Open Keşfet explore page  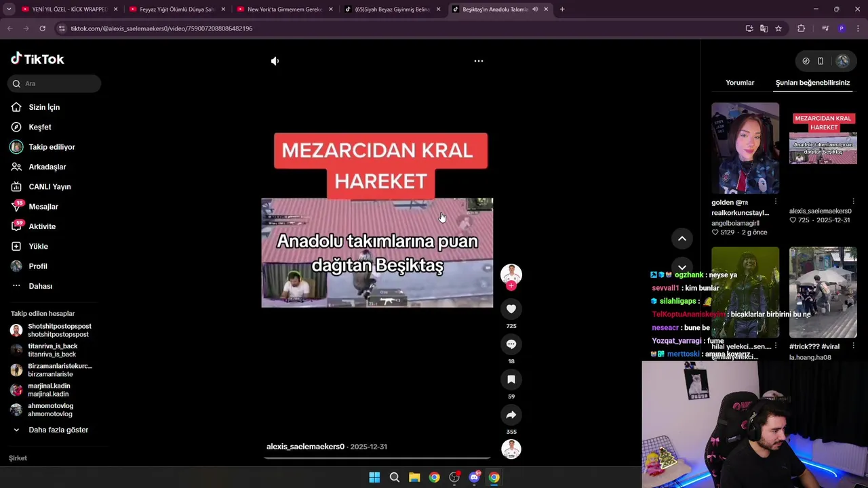[x=40, y=127]
